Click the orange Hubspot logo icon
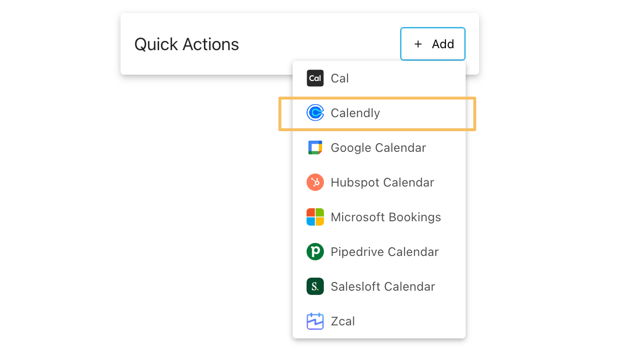This screenshot has width=644, height=349. coord(315,182)
